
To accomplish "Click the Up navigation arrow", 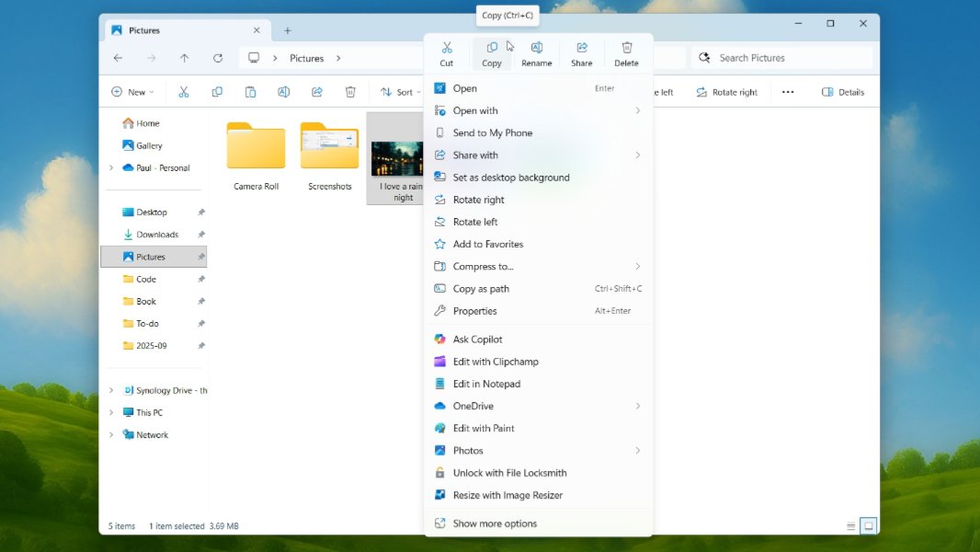I will tap(185, 57).
